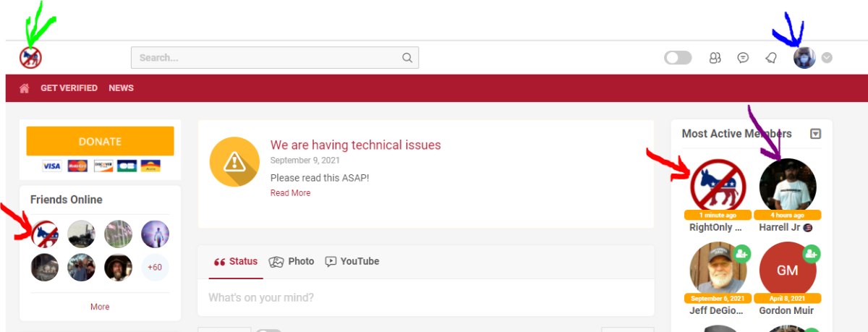Show the +60 more online friends
Screen dimensions: 868x332
tap(155, 268)
